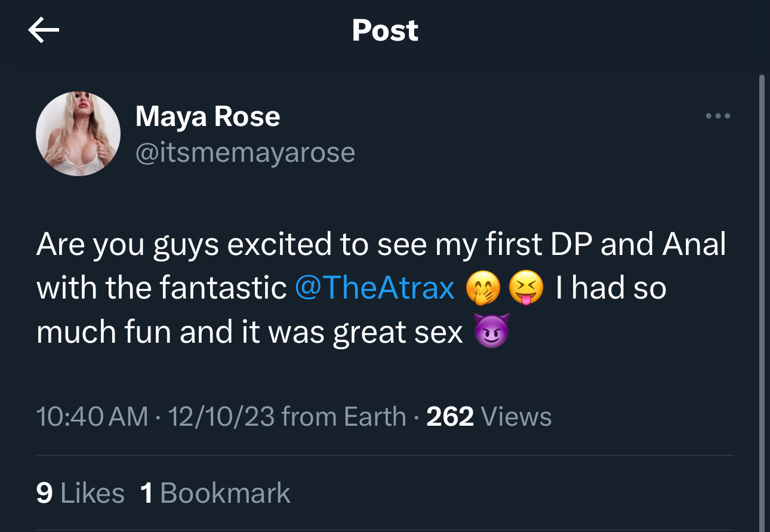Open the three-dot more options menu
770x532 pixels.
[718, 116]
